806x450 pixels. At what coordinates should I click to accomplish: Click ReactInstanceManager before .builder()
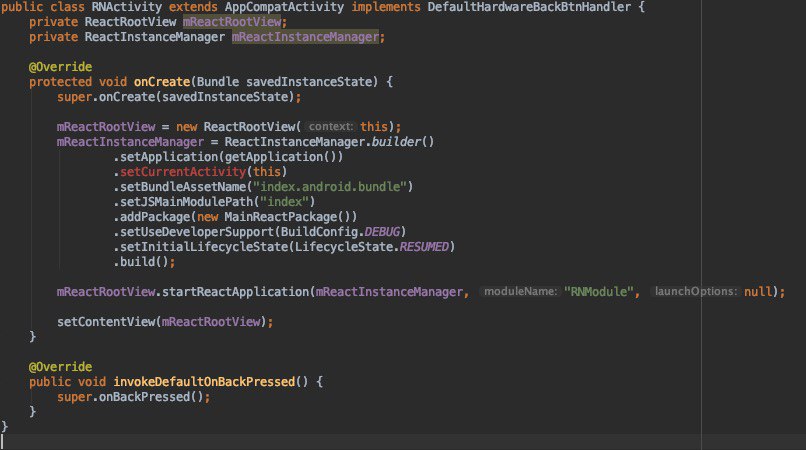pyautogui.click(x=295, y=141)
